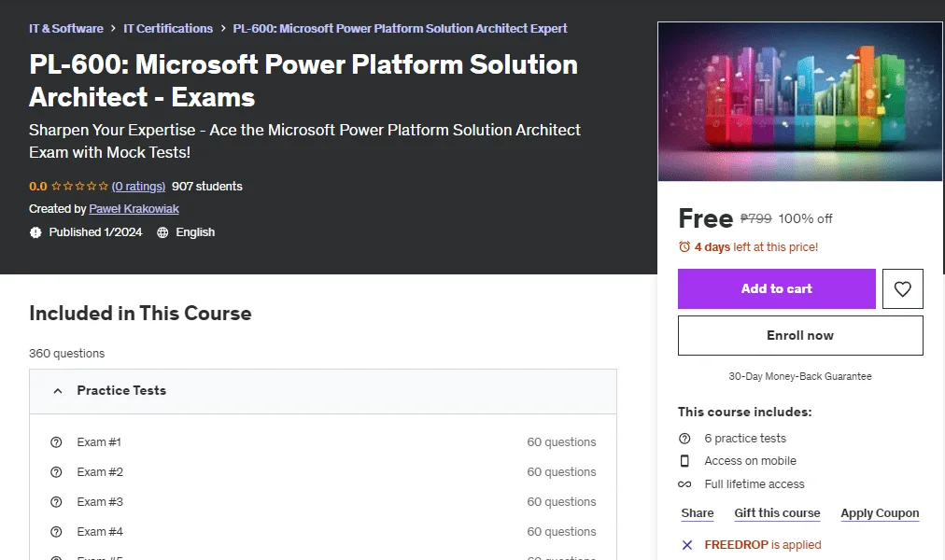This screenshot has width=945, height=560.
Task: Click the course preview thumbnail image
Action: point(799,102)
